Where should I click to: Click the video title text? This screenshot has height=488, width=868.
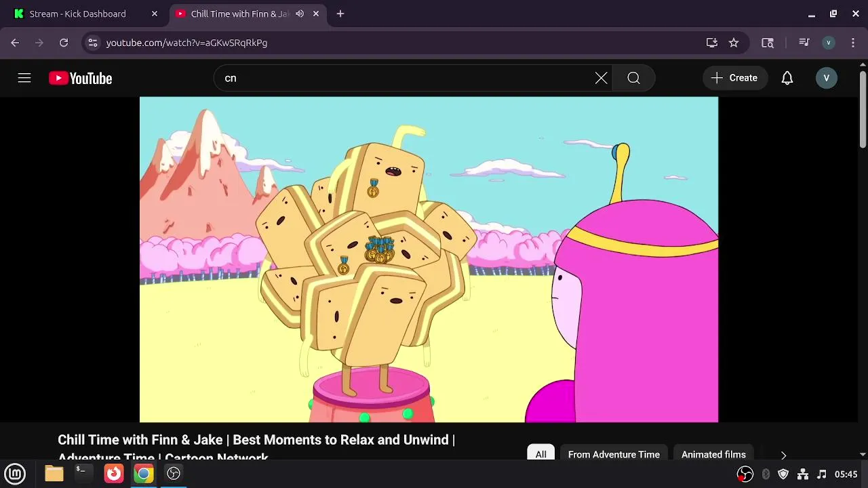coord(256,448)
